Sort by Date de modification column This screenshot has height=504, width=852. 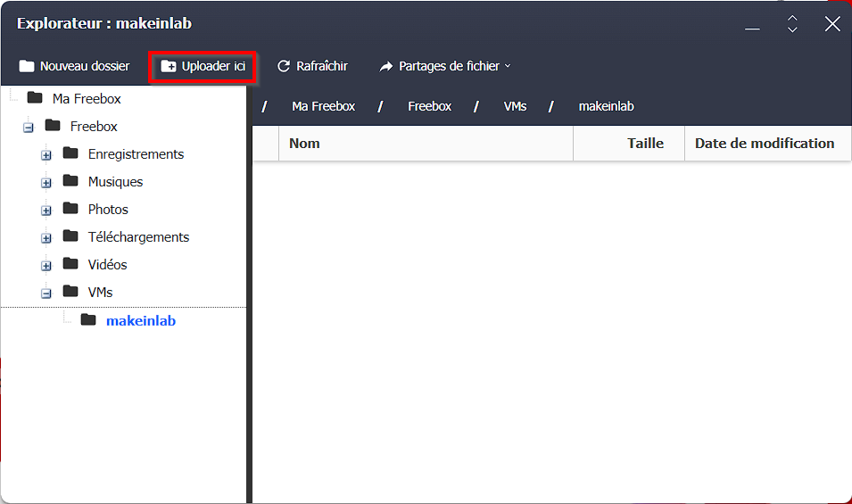pyautogui.click(x=765, y=144)
